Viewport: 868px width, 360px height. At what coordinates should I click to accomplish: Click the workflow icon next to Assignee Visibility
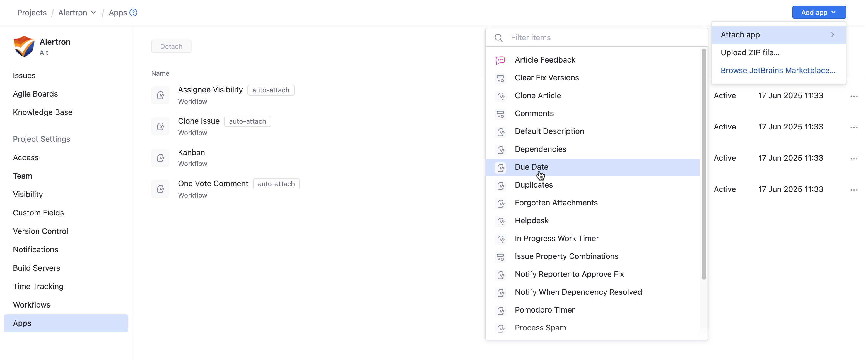[160, 95]
